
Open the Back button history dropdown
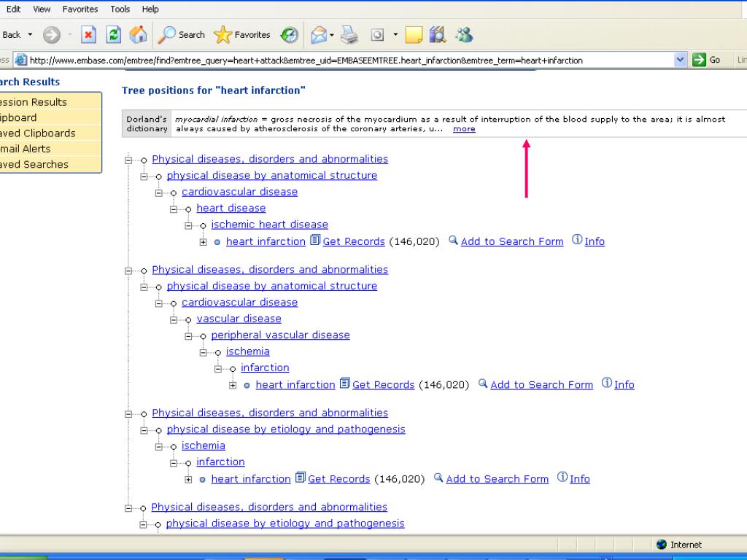pyautogui.click(x=30, y=35)
